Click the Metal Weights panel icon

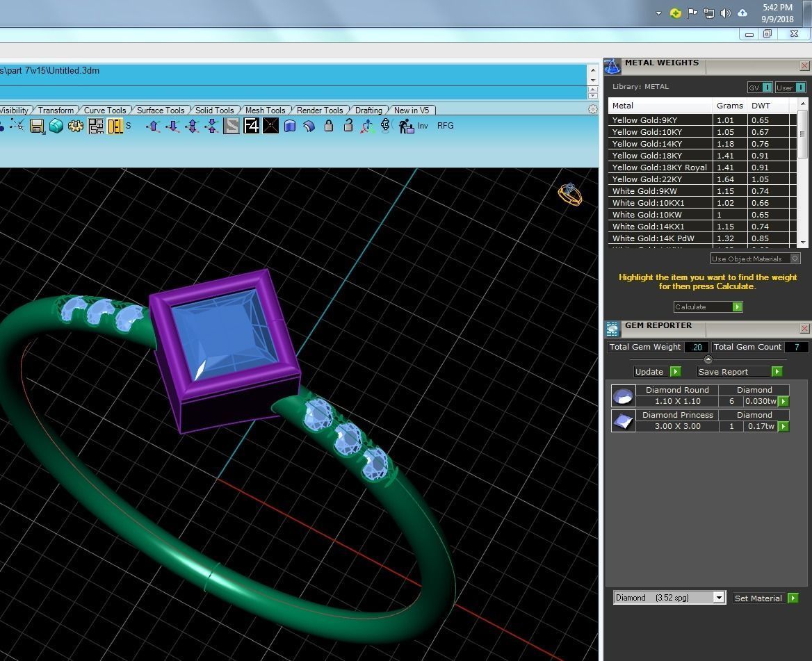(612, 66)
